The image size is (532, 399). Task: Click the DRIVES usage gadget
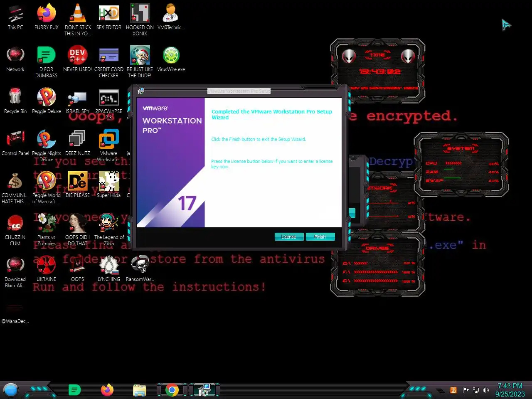point(378,264)
